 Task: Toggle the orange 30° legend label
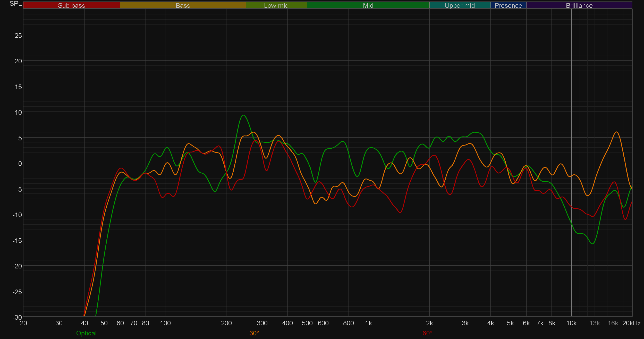(x=254, y=333)
